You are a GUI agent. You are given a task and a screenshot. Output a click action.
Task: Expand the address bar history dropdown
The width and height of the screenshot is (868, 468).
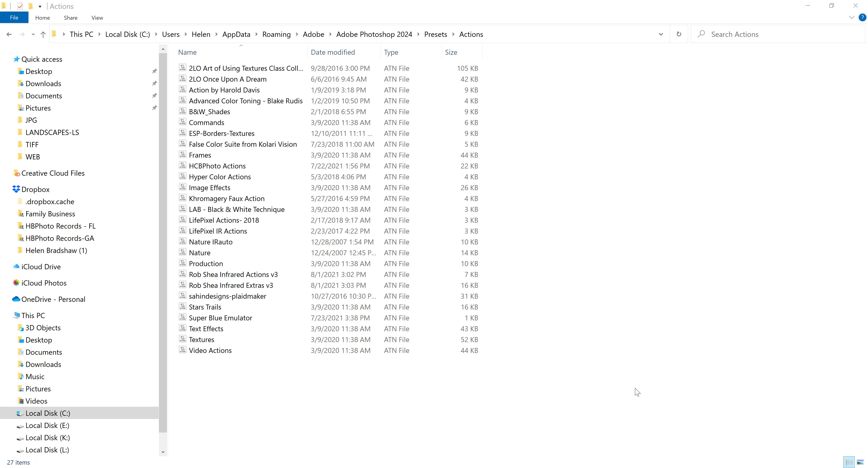tap(661, 34)
